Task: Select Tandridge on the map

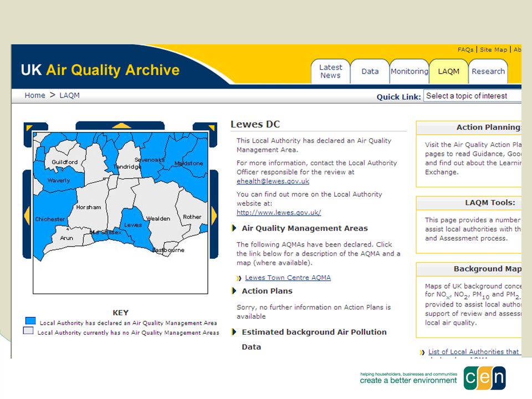Action: coord(127,167)
